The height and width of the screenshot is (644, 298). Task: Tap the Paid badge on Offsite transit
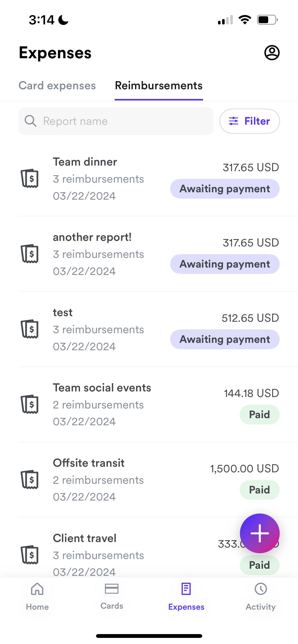(260, 490)
